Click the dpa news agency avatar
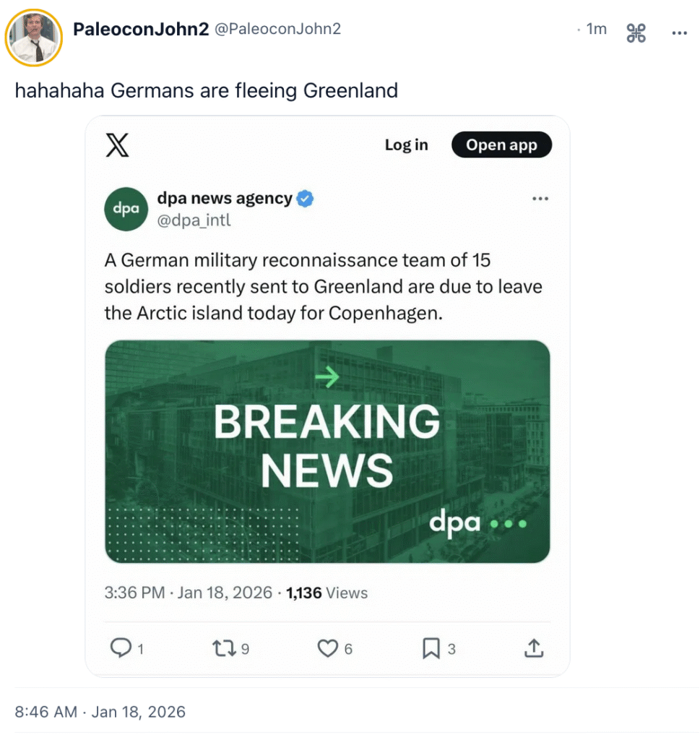700x740 pixels. (x=126, y=209)
